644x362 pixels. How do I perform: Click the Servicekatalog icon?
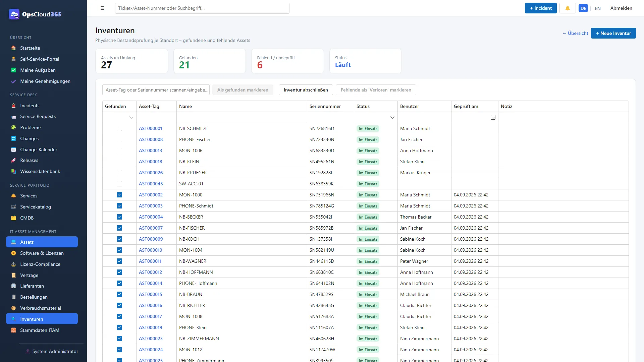click(13, 207)
